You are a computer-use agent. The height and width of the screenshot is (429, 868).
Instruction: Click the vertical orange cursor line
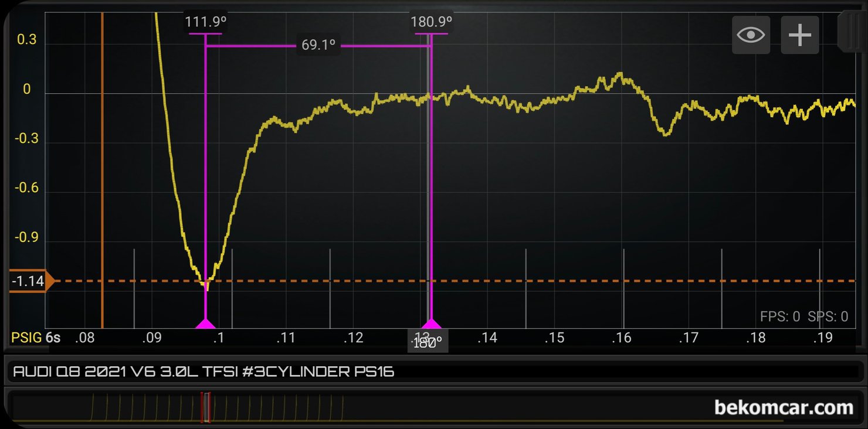(x=103, y=170)
